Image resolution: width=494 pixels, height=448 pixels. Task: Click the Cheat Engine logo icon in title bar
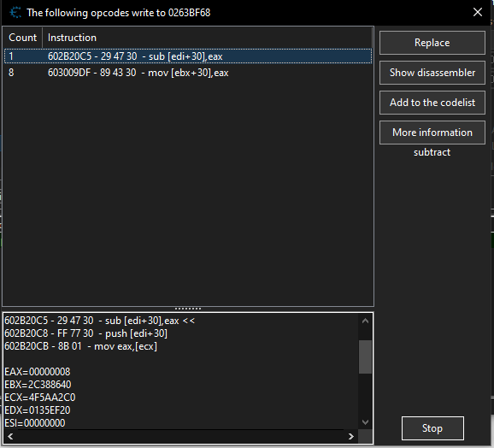[x=15, y=13]
